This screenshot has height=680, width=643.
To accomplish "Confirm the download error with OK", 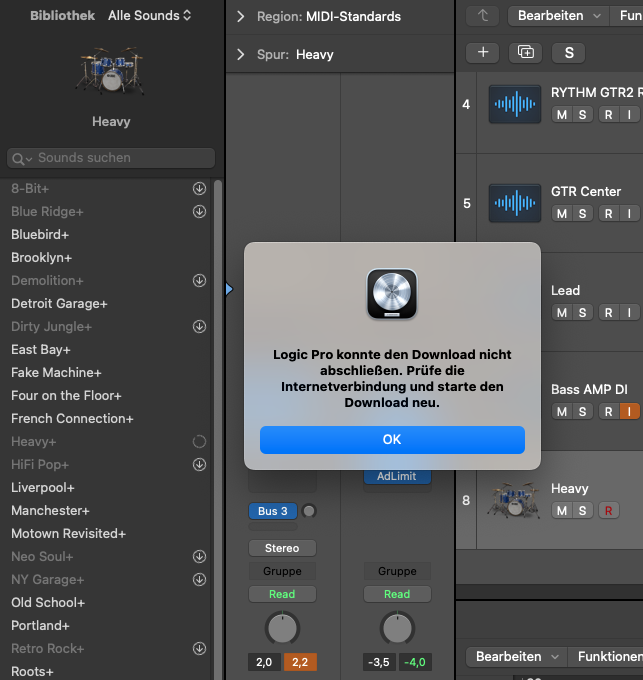I will coord(392,440).
